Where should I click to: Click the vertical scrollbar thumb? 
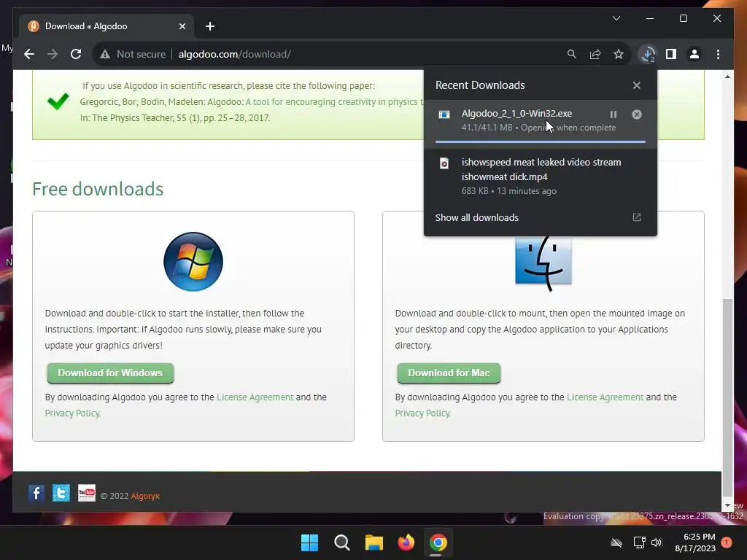tap(727, 397)
